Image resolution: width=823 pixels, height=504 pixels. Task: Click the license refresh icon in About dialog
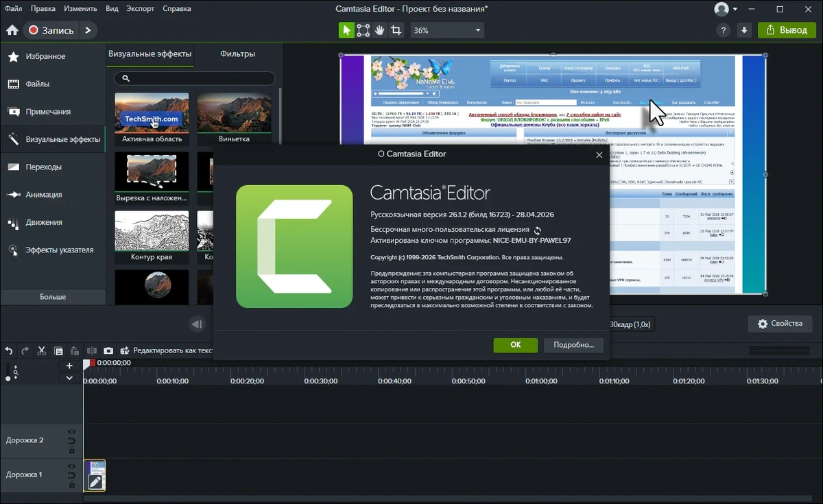tap(538, 230)
